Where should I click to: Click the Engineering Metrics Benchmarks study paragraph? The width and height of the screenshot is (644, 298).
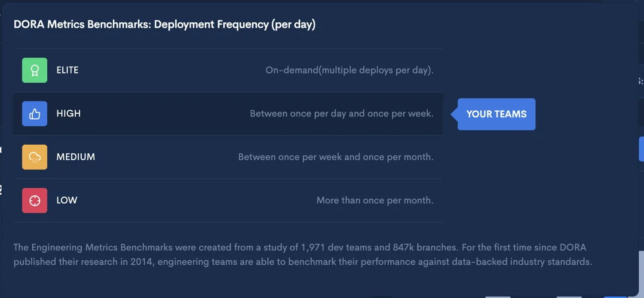(x=303, y=255)
